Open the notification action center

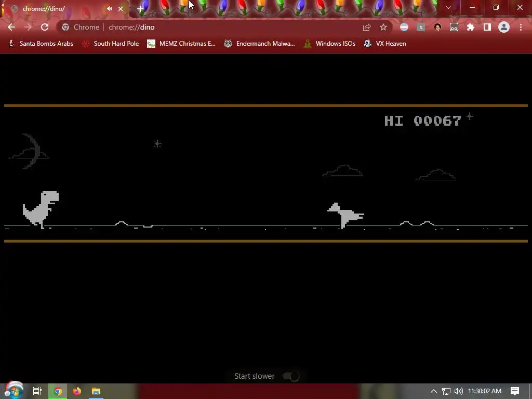515,391
